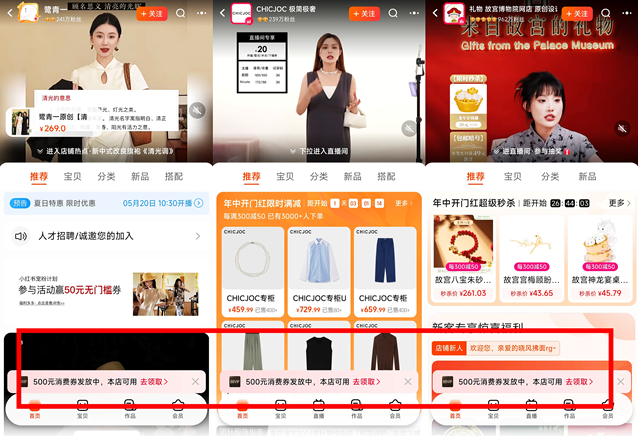
Task: Unmute the CHICJOC live stream video
Action: coord(409,129)
